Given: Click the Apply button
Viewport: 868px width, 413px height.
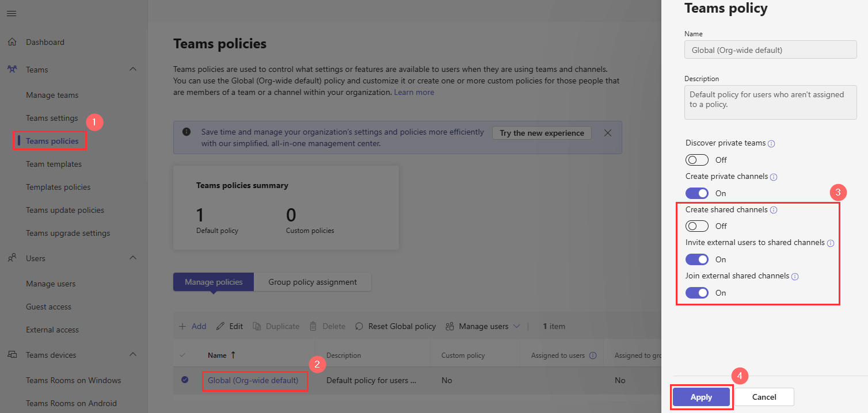Looking at the screenshot, I should [701, 397].
